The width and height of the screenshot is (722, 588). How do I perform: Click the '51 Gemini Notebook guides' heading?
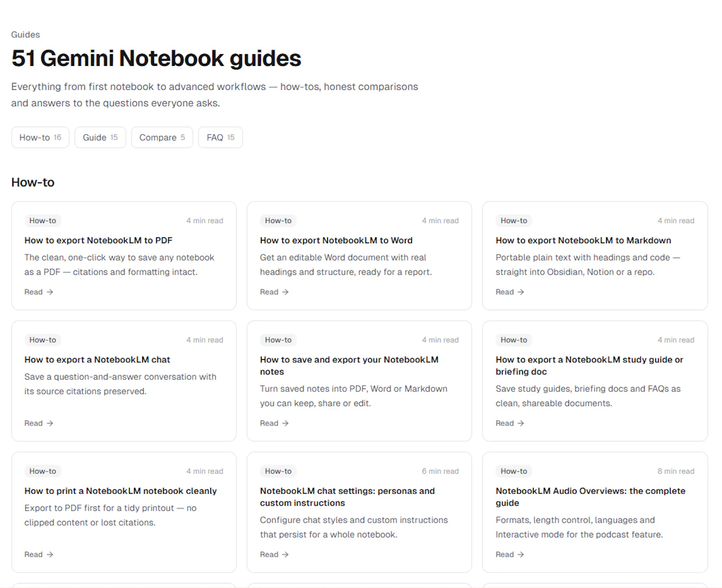click(x=156, y=58)
